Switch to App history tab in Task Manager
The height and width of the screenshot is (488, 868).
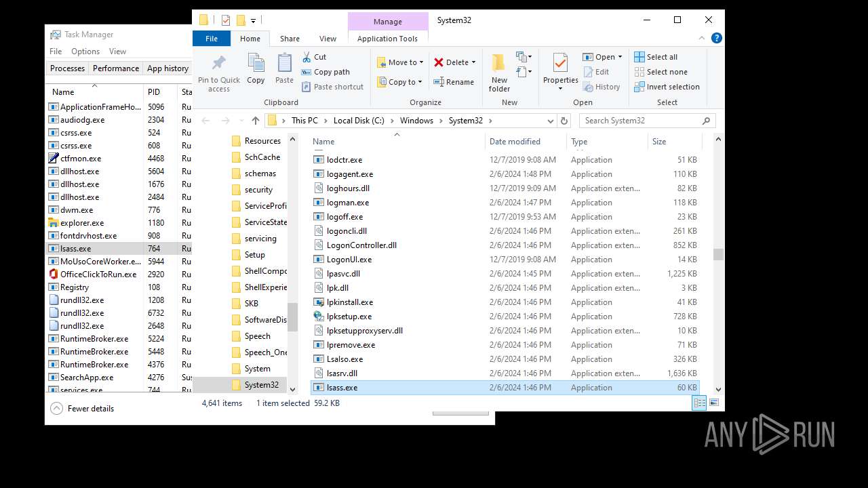[x=167, y=68]
